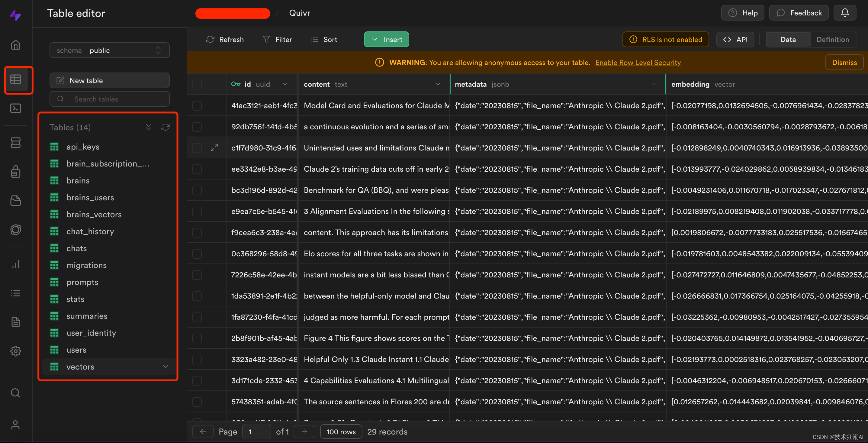Expand row c1f7d980 with expand icon
Image resolution: width=868 pixels, height=443 pixels.
coord(214,148)
